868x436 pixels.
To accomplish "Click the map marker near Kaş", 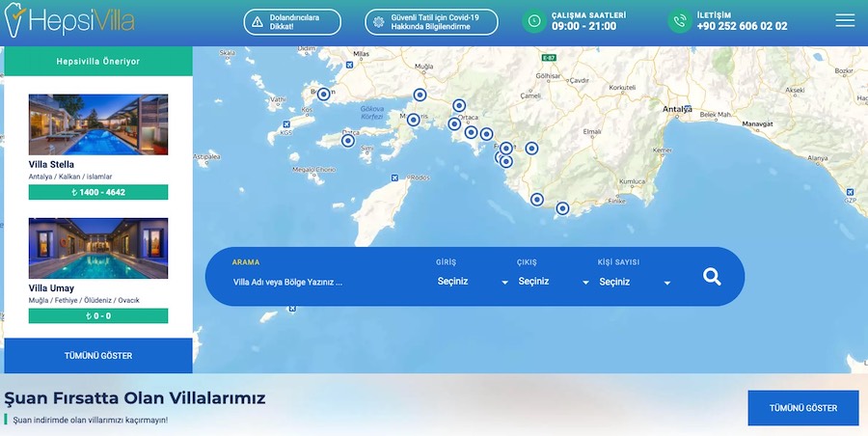I will [562, 208].
